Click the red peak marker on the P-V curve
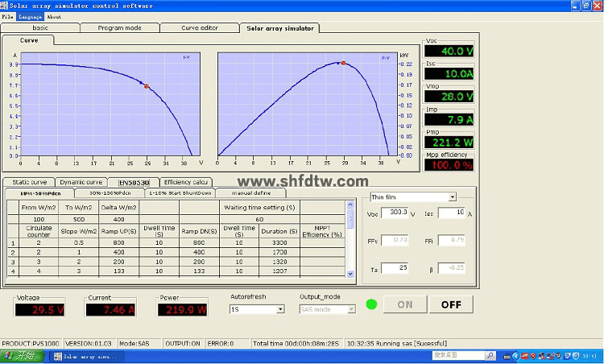 click(343, 62)
